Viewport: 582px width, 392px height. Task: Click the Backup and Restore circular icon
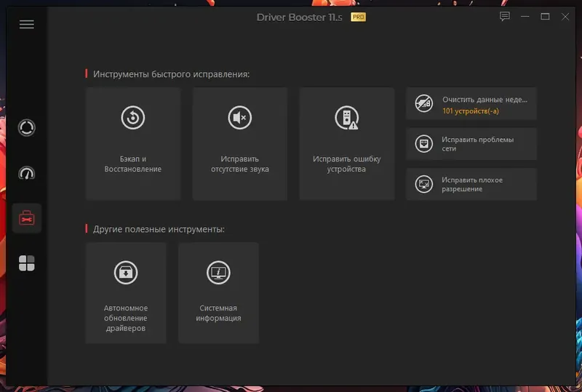tap(133, 118)
